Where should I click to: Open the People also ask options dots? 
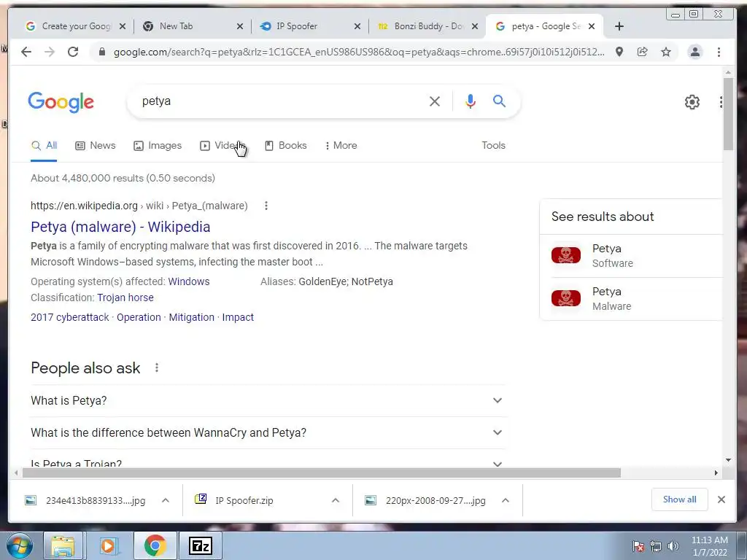click(157, 367)
